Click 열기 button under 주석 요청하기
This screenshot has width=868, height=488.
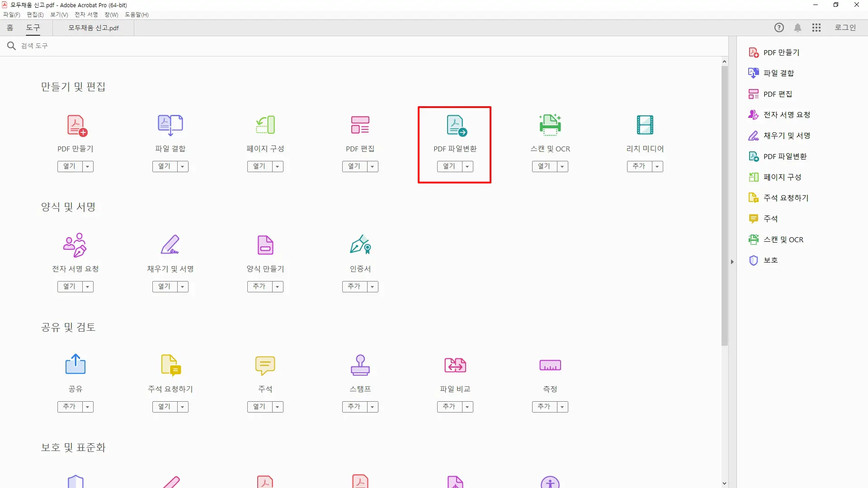165,407
